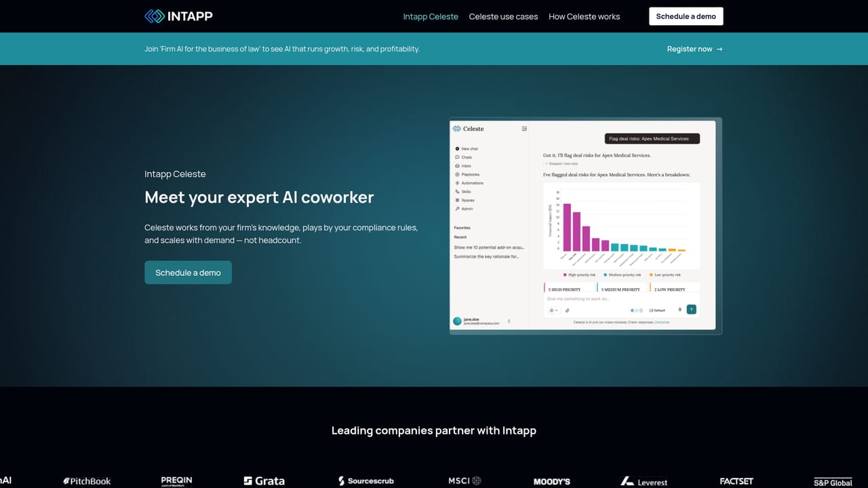Click the teal send arrow button
The width and height of the screenshot is (868, 488).
pos(692,309)
